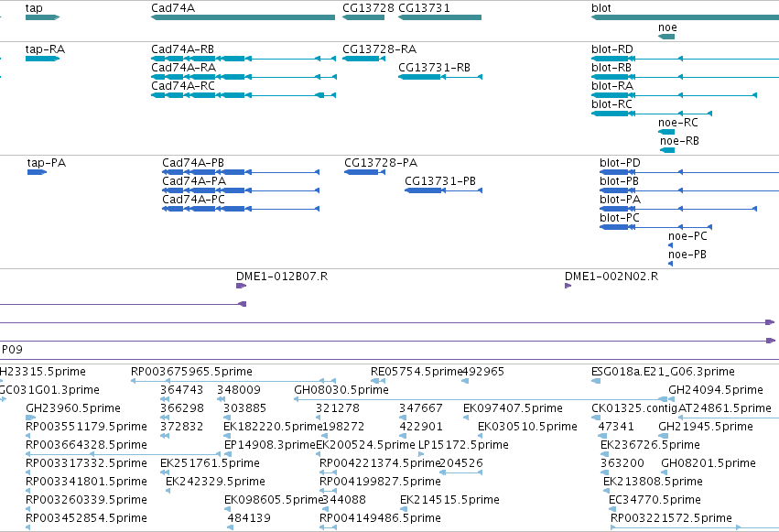The width and height of the screenshot is (779, 532).
Task: Select the DME1-012B07.R clone end label
Action: point(282,277)
